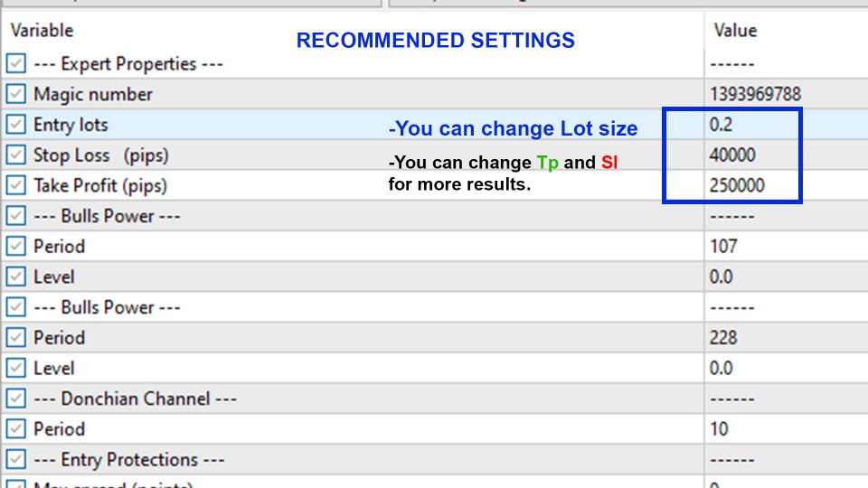Toggle the Entry Protections section checkbox

click(15, 459)
